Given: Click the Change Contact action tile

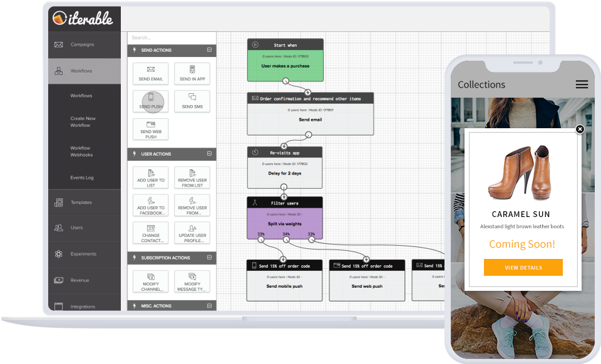Looking at the screenshot, I should 151,233.
